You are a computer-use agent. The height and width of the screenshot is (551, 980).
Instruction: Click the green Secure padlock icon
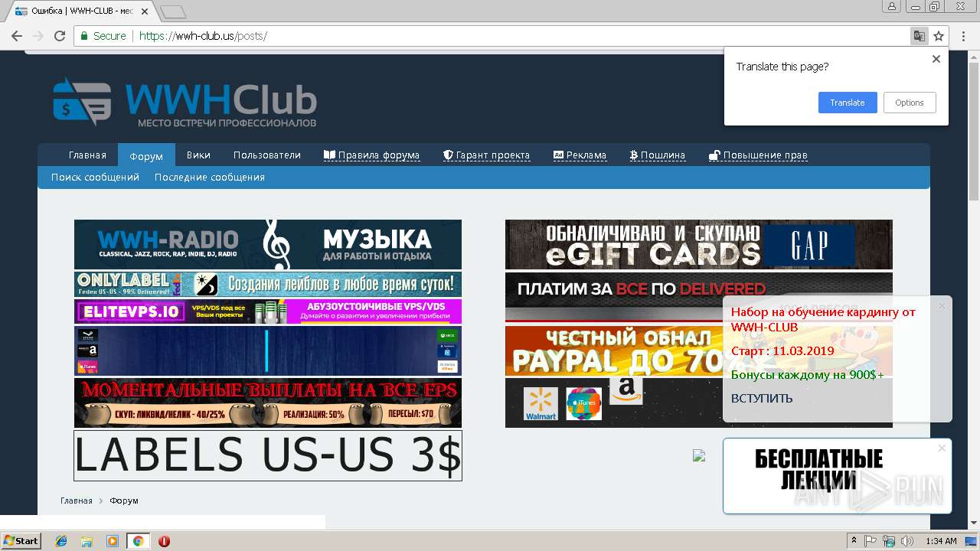click(85, 36)
